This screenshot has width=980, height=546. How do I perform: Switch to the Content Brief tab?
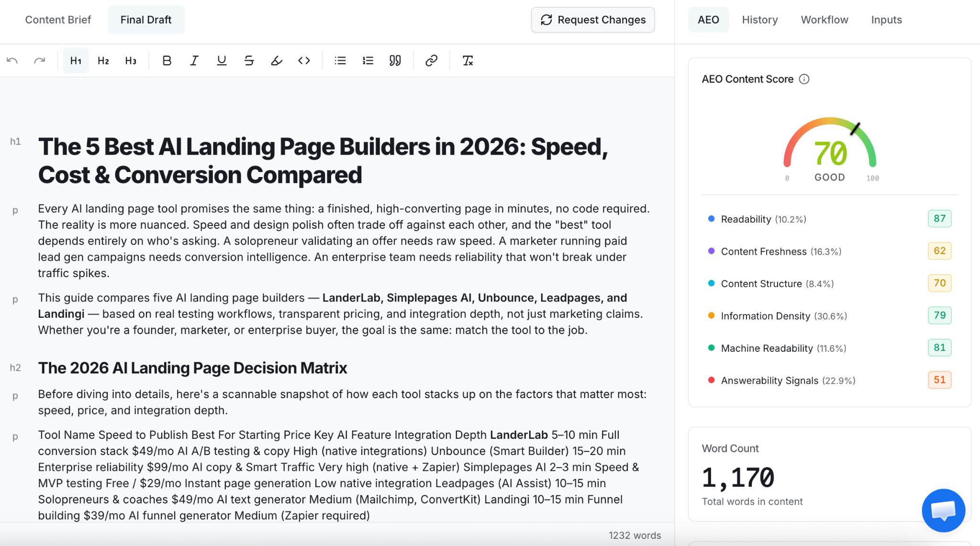coord(58,20)
